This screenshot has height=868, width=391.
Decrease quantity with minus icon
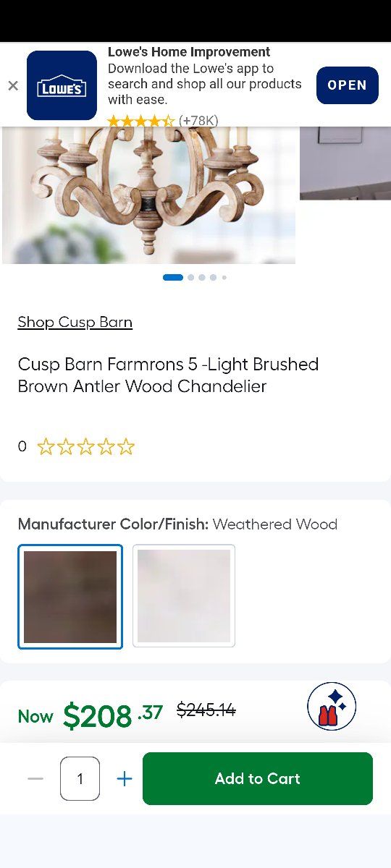pyautogui.click(x=35, y=778)
